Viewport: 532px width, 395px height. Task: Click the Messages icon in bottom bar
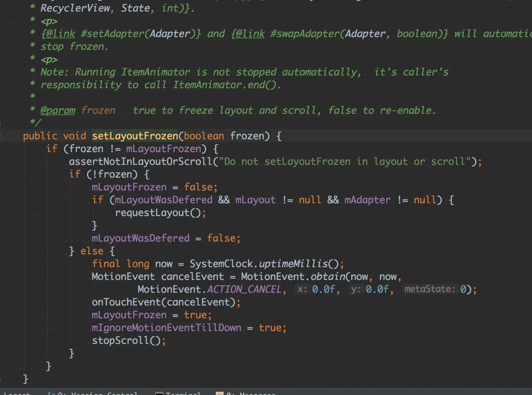coord(220,393)
